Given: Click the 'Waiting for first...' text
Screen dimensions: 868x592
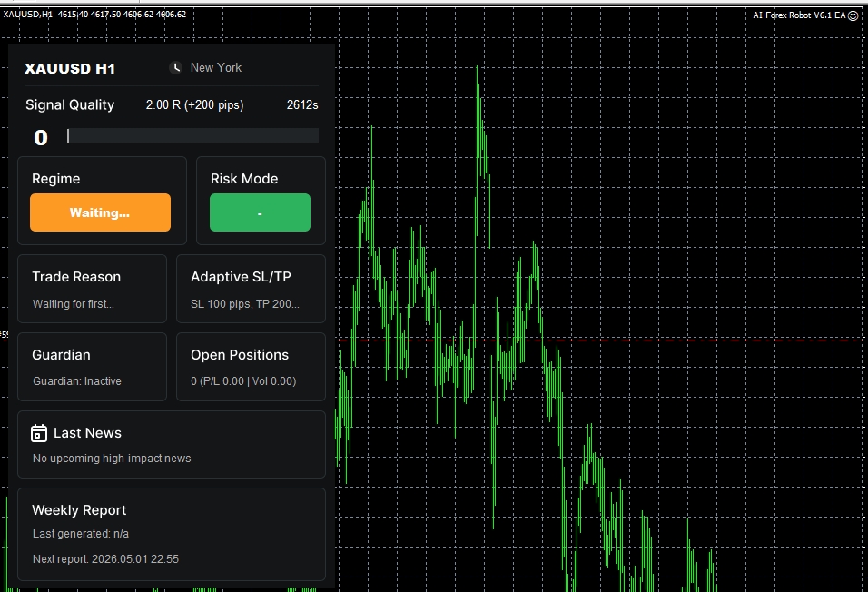Looking at the screenshot, I should (x=73, y=304).
